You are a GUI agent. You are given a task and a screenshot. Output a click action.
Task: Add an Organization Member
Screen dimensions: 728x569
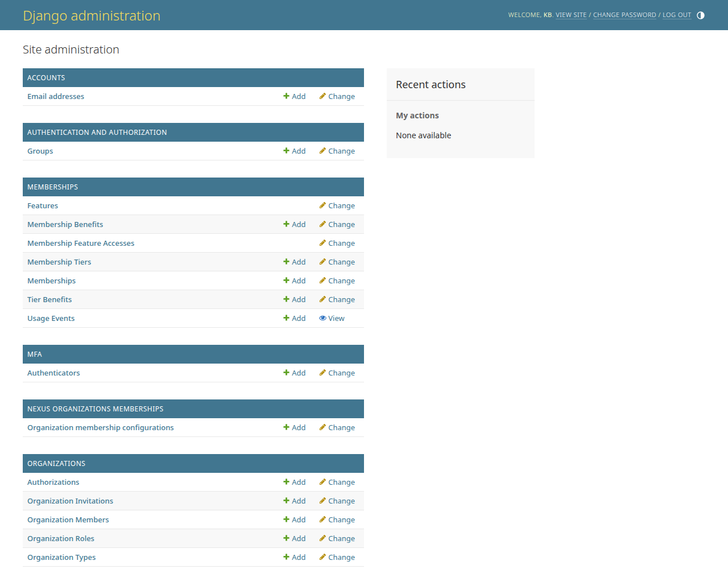coord(295,519)
